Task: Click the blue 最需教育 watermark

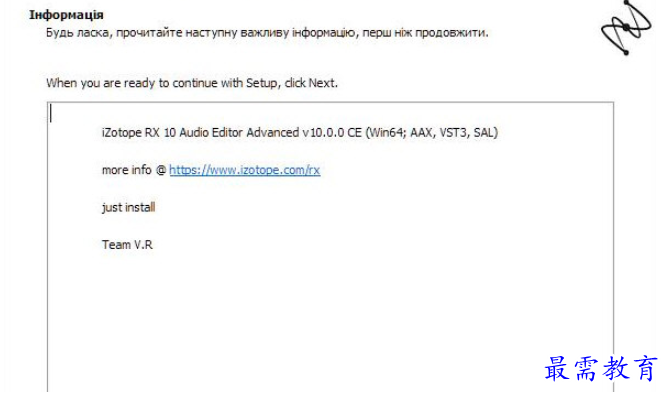Action: (601, 368)
